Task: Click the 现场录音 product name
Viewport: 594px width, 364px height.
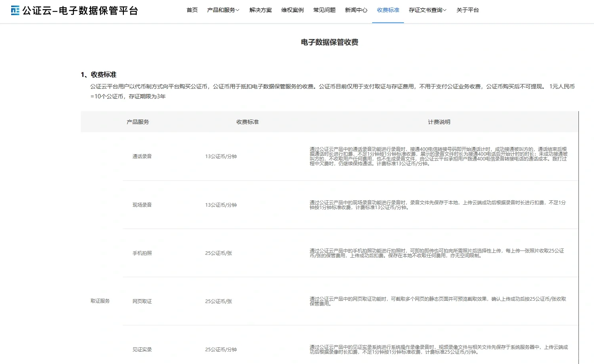Action: 142,205
